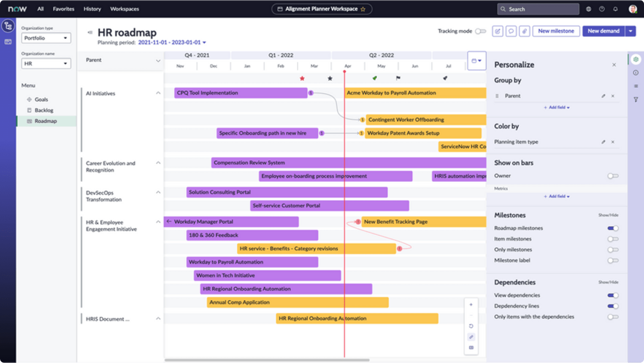Image resolution: width=644 pixels, height=363 pixels.
Task: Click Favorites in the top navigation
Action: tap(63, 8)
